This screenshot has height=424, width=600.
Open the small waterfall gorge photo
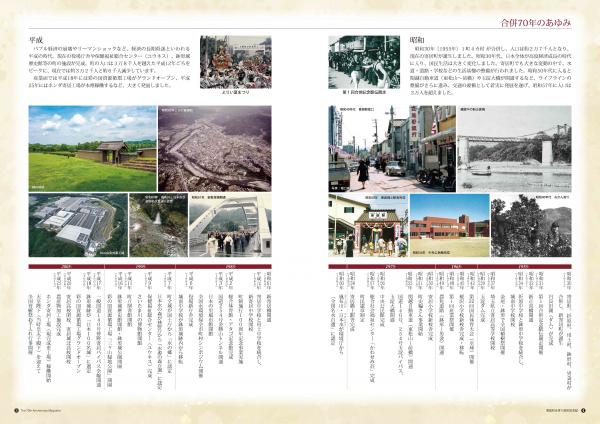pyautogui.click(x=158, y=225)
